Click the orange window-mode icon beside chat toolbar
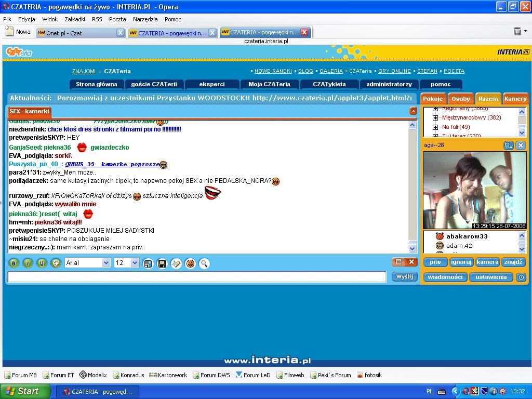532x399 pixels. coord(398,262)
